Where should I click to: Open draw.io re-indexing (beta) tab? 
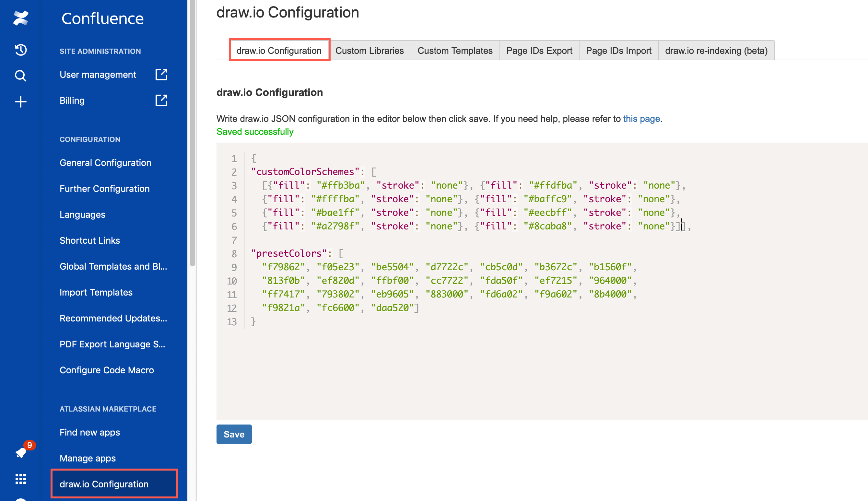tap(716, 50)
